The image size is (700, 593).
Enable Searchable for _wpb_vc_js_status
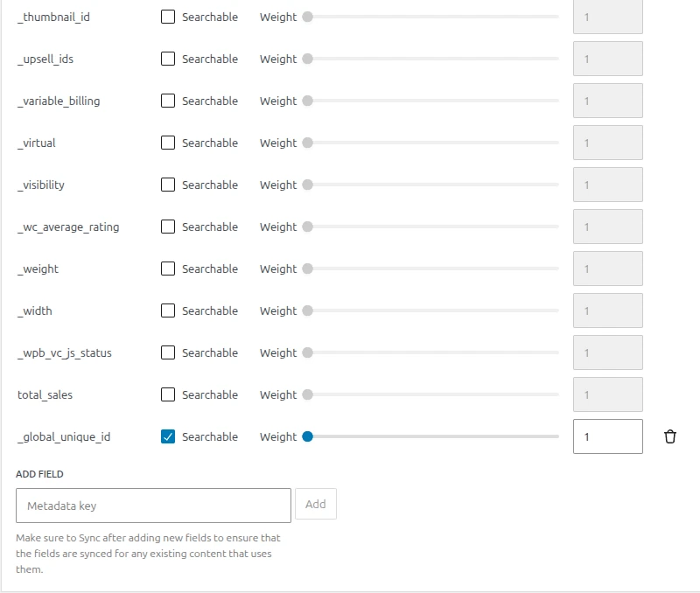pos(168,352)
